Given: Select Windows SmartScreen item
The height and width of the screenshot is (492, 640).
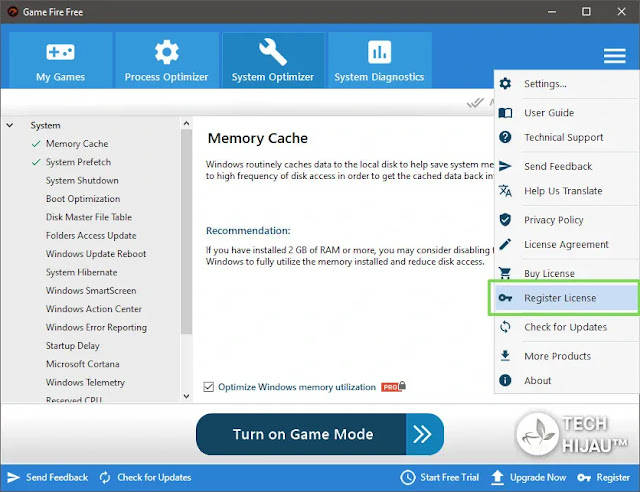Looking at the screenshot, I should tap(91, 291).
